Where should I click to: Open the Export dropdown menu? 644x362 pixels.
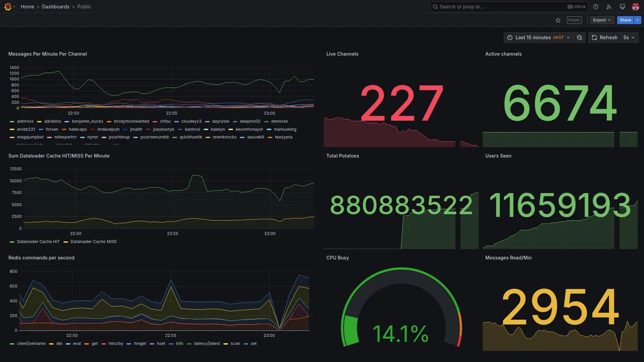coord(602,20)
